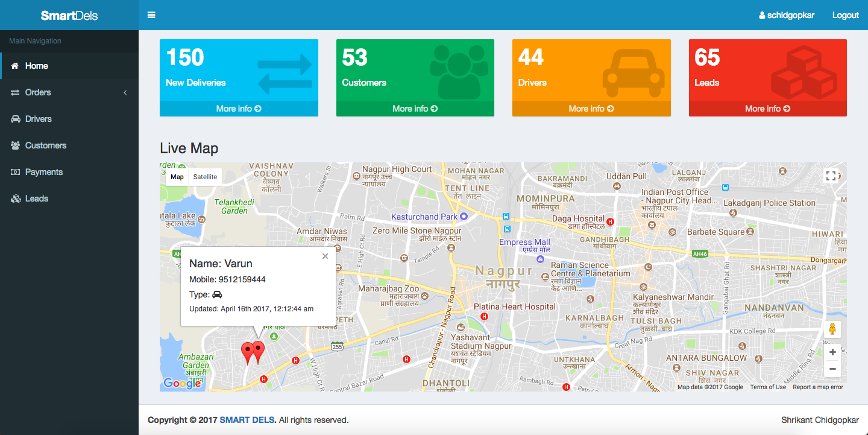This screenshot has width=868, height=435.
Task: Close the Varun info window
Action: coord(325,256)
